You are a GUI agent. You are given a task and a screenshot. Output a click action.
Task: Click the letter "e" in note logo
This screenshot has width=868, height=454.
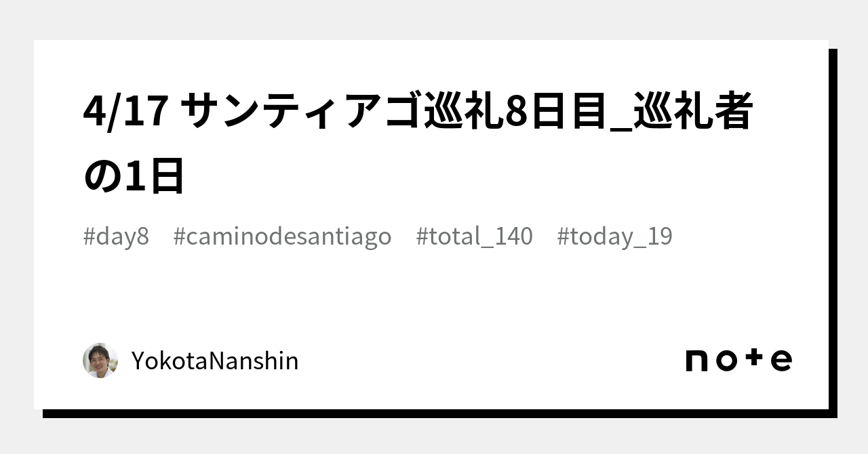pos(781,360)
